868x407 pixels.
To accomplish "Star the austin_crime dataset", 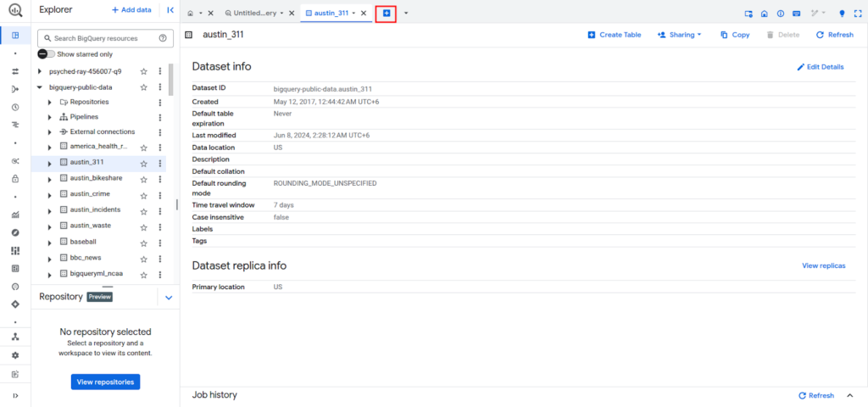I will point(144,196).
